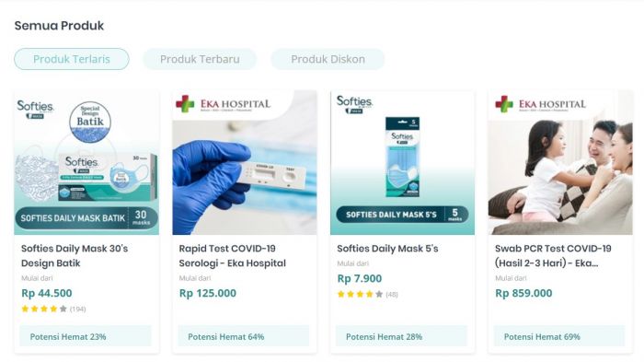
Task: Click Swab PCR Test COVID-19 title
Action: click(x=553, y=255)
